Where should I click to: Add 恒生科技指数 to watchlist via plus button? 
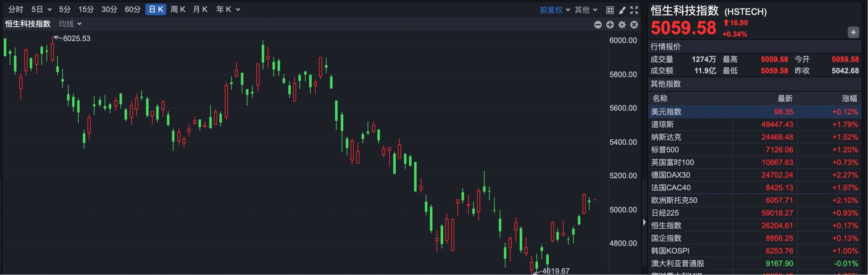click(x=853, y=32)
